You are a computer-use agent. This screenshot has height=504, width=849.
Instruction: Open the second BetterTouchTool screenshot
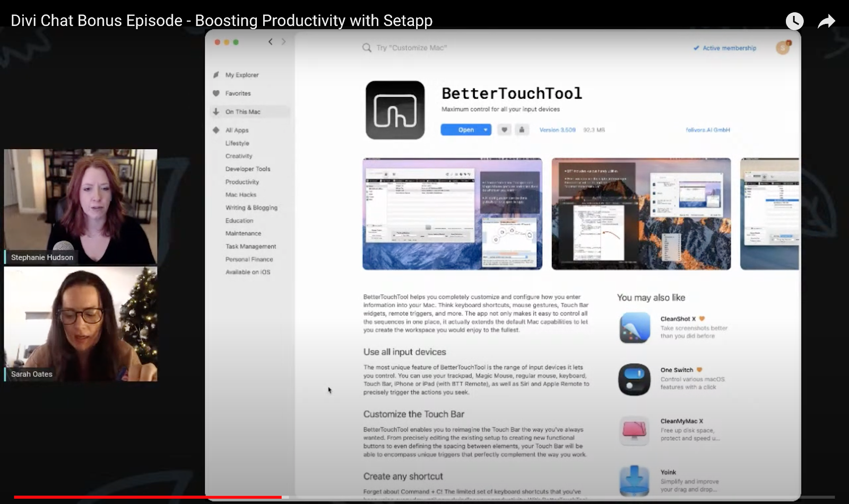[641, 214]
